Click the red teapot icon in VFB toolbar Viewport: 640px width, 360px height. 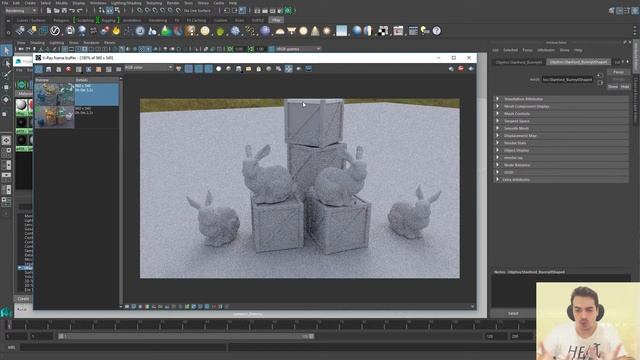click(69, 69)
